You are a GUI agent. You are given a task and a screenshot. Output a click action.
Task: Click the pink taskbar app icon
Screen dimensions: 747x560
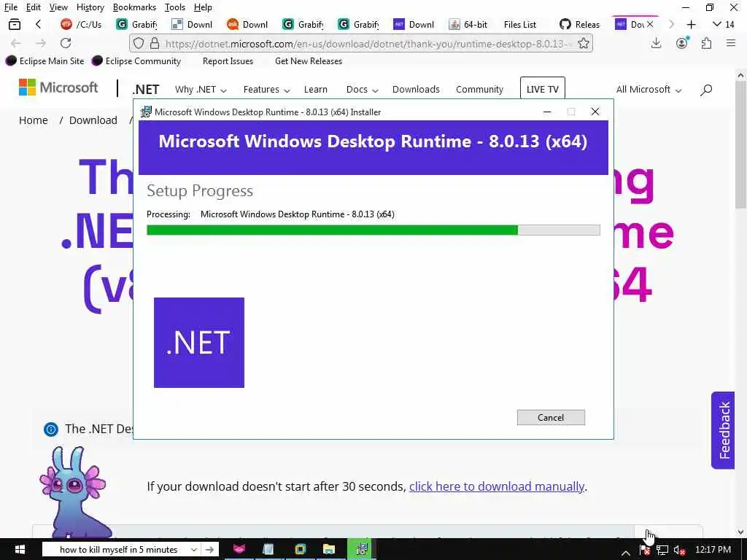click(x=239, y=550)
